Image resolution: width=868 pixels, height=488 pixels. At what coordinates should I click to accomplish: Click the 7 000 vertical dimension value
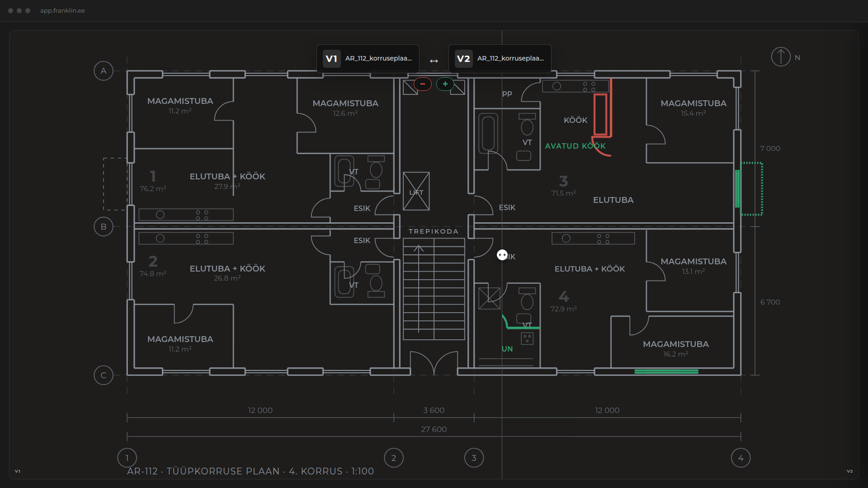[x=770, y=149]
